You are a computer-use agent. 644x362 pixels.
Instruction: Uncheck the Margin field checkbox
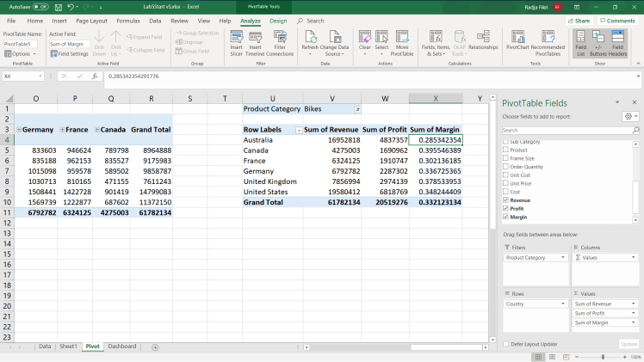click(506, 217)
